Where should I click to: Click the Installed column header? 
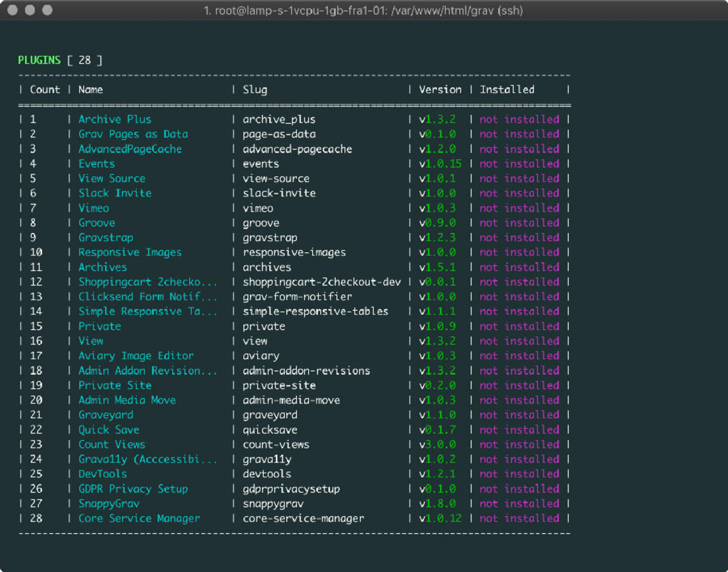click(507, 90)
